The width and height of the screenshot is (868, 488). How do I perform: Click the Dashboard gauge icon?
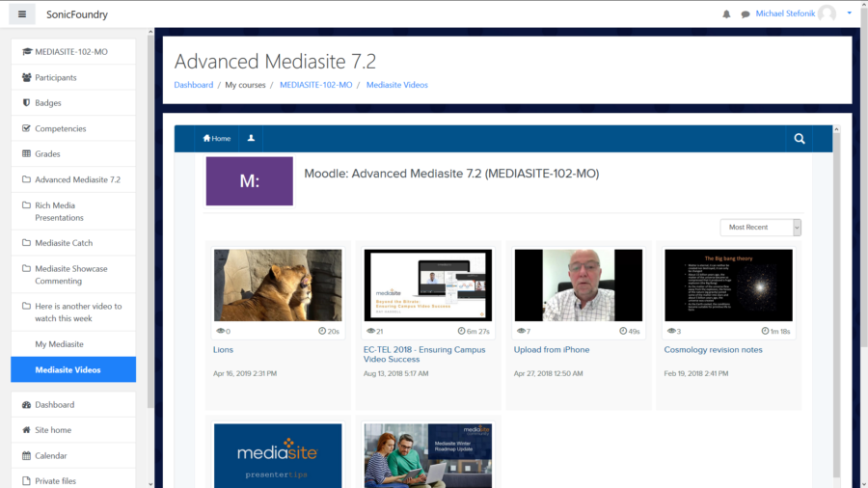26,404
